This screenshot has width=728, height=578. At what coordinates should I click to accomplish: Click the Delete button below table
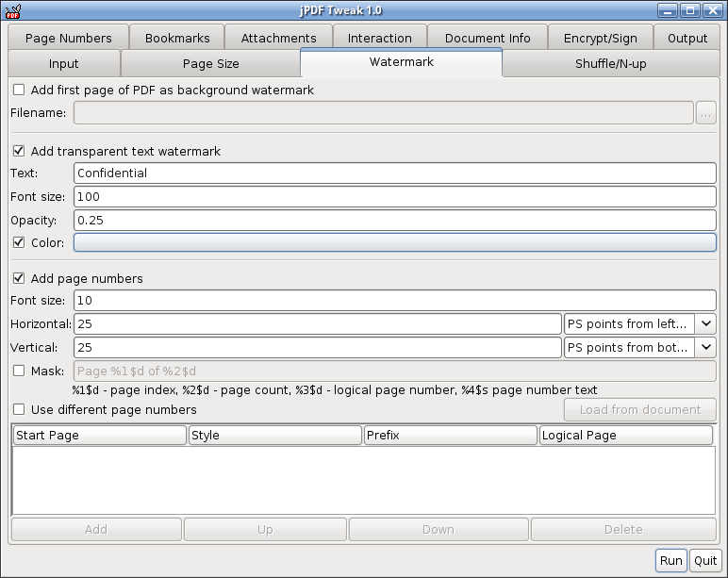[x=623, y=529]
